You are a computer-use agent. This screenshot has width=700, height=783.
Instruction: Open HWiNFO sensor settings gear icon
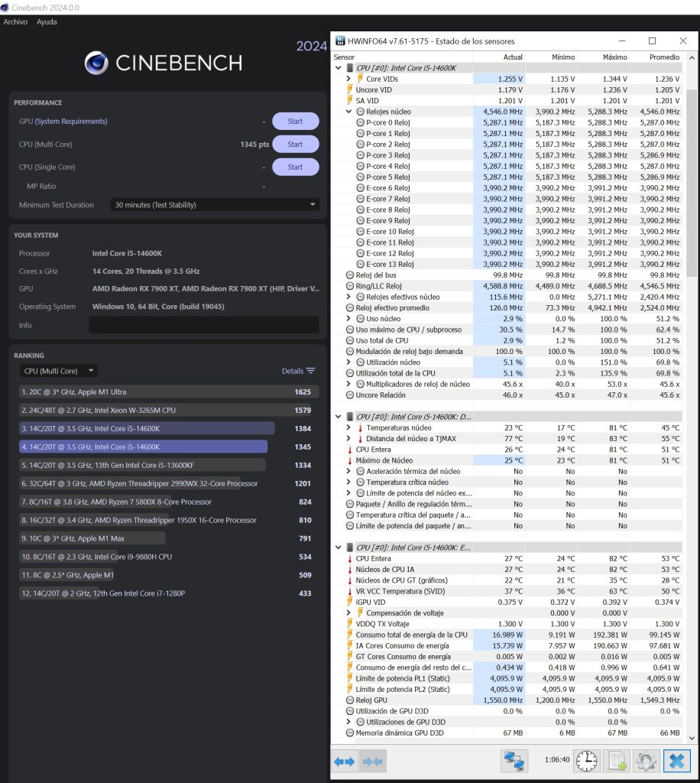pos(646,761)
